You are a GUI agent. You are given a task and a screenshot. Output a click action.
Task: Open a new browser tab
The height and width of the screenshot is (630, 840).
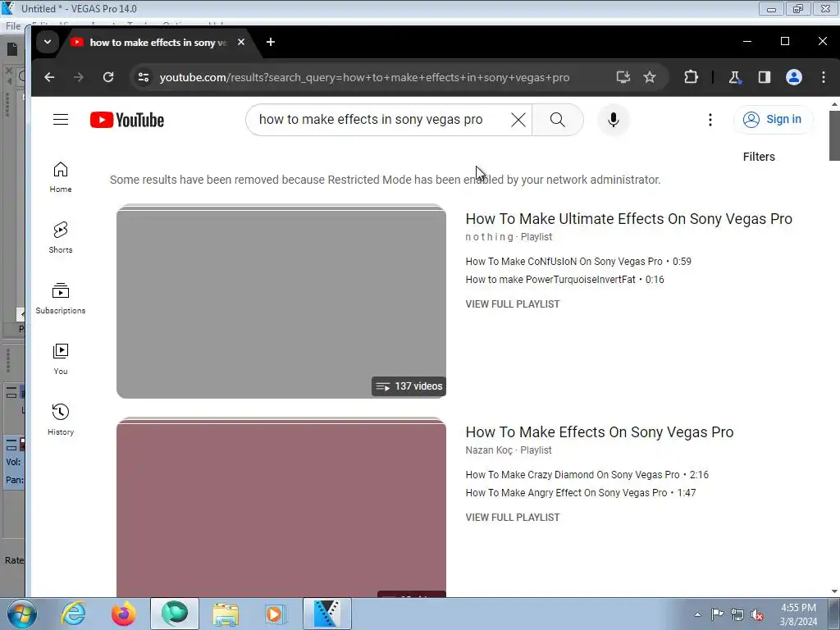(271, 42)
